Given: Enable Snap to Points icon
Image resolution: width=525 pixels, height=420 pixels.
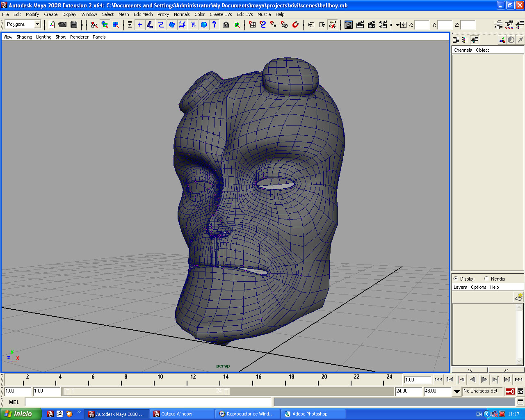Looking at the screenshot, I should coord(274,25).
